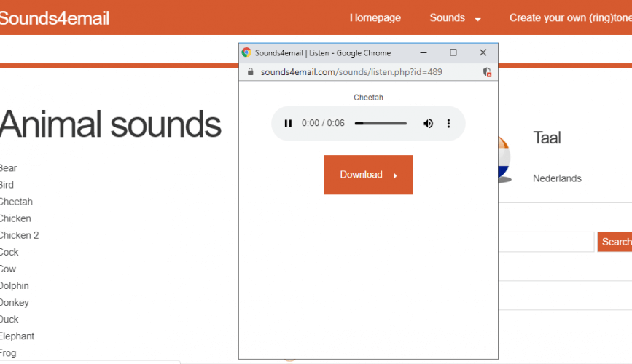Open the Cock sound link

(x=9, y=252)
